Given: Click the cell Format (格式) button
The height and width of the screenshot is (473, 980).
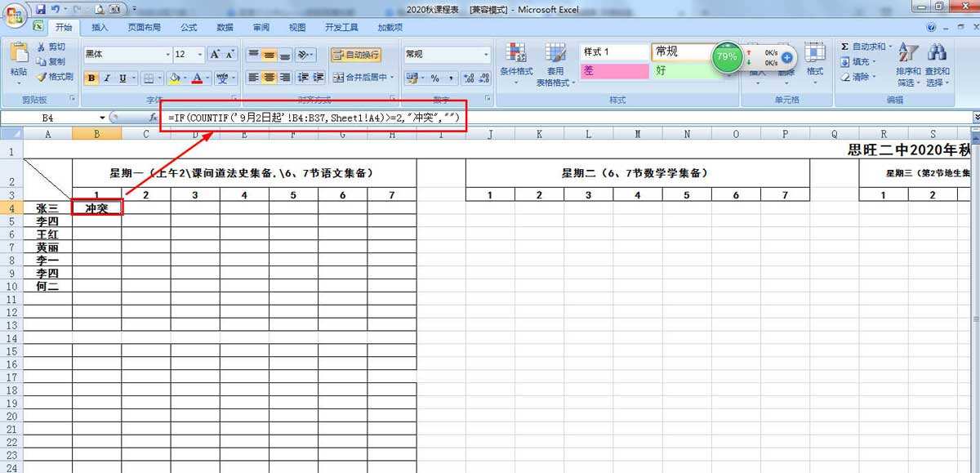Looking at the screenshot, I should pyautogui.click(x=814, y=64).
